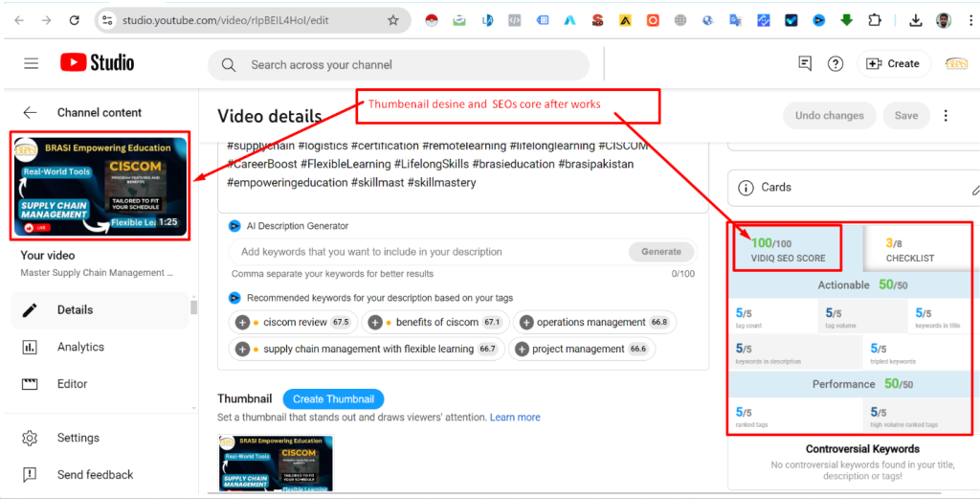Open Editor in the sidebar
Screen dimensions: 980x499
coord(72,384)
